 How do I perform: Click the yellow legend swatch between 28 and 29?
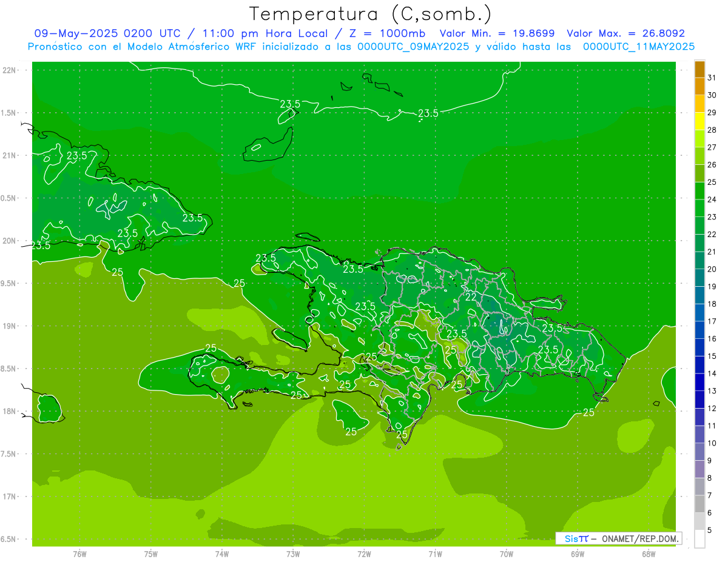(x=699, y=122)
